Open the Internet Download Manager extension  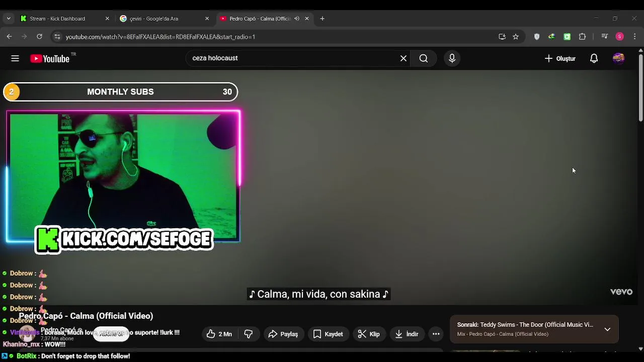pos(551,36)
